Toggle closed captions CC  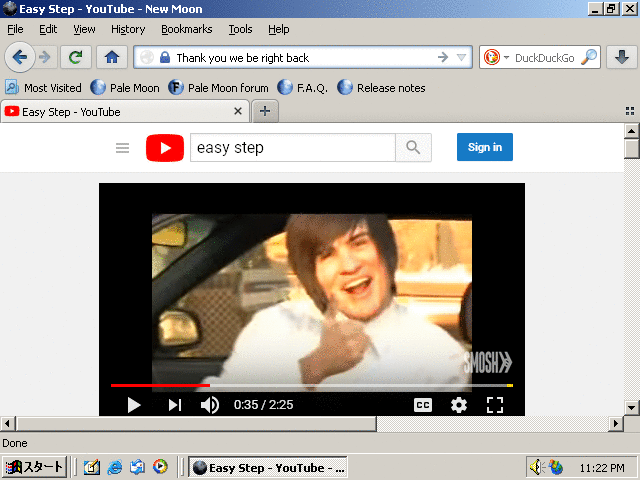[423, 405]
